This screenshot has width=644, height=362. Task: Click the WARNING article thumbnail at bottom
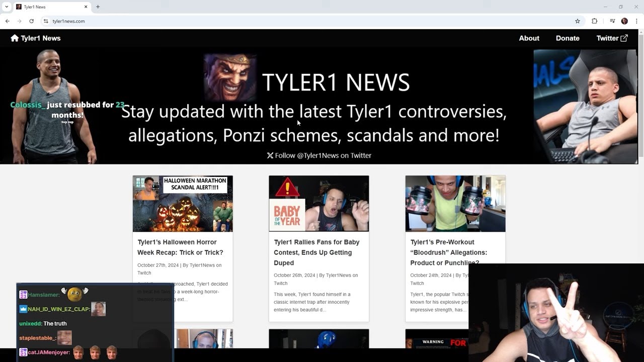[437, 338]
